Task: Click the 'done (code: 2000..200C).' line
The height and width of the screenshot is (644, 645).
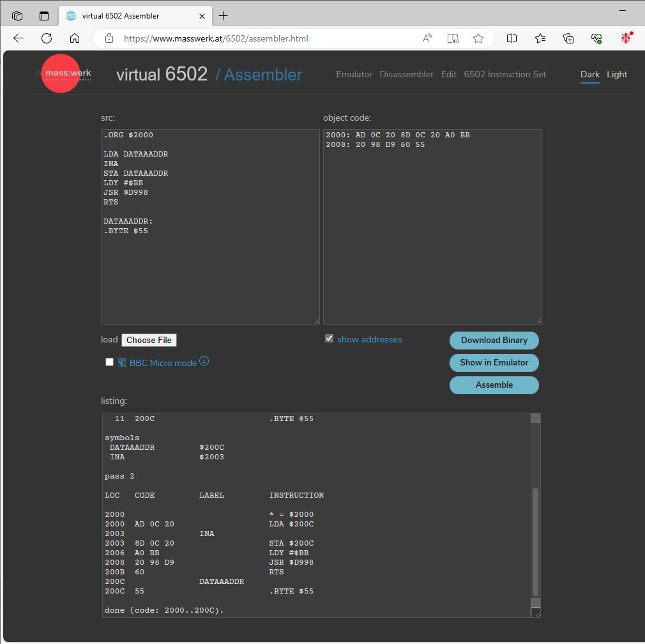Action: click(164, 610)
